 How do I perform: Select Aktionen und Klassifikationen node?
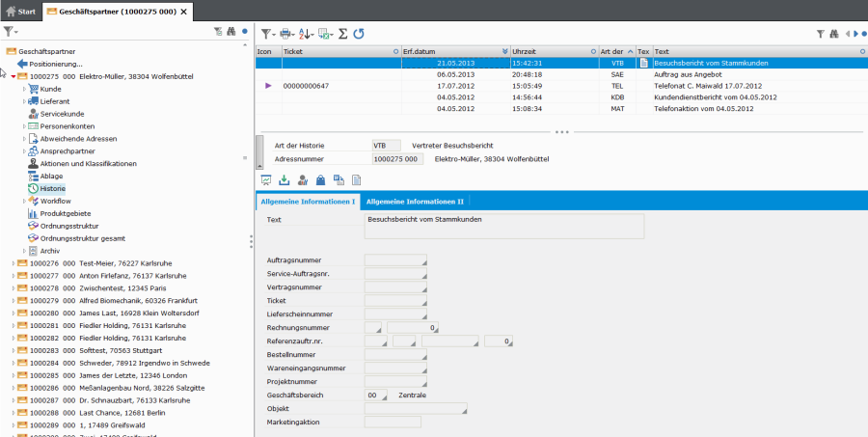88,164
